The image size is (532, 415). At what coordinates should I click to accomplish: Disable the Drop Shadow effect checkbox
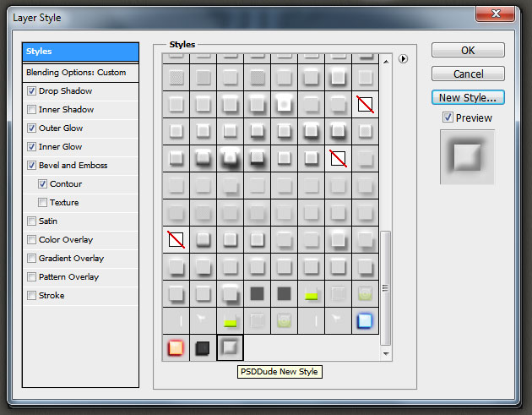(32, 91)
